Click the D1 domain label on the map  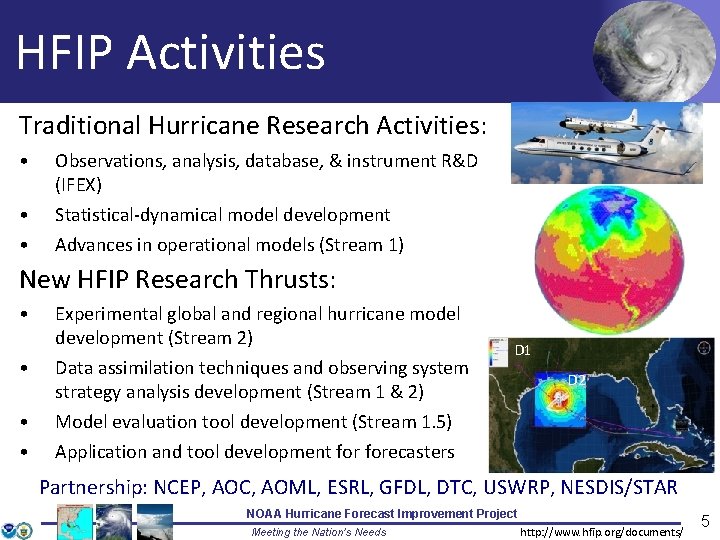click(x=523, y=350)
